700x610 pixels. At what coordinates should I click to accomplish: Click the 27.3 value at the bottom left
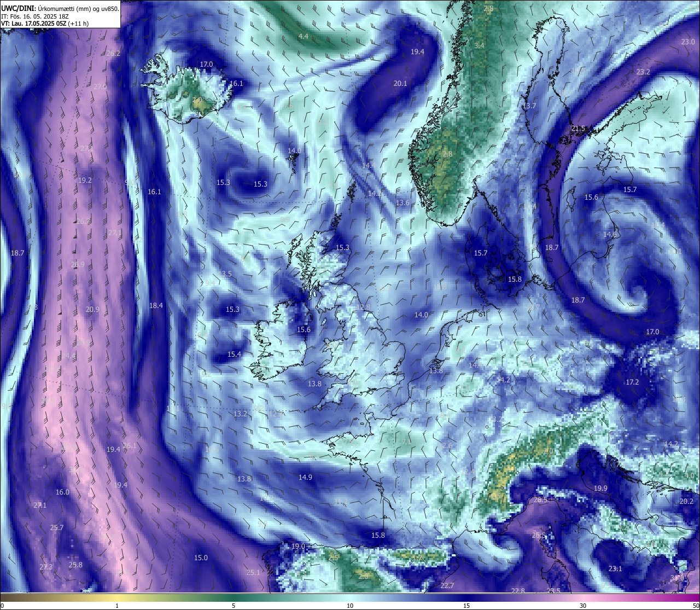pos(46,567)
